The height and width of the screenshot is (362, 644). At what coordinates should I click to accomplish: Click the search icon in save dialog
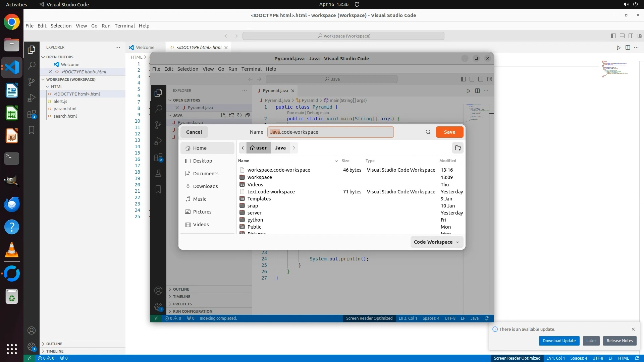tap(428, 132)
